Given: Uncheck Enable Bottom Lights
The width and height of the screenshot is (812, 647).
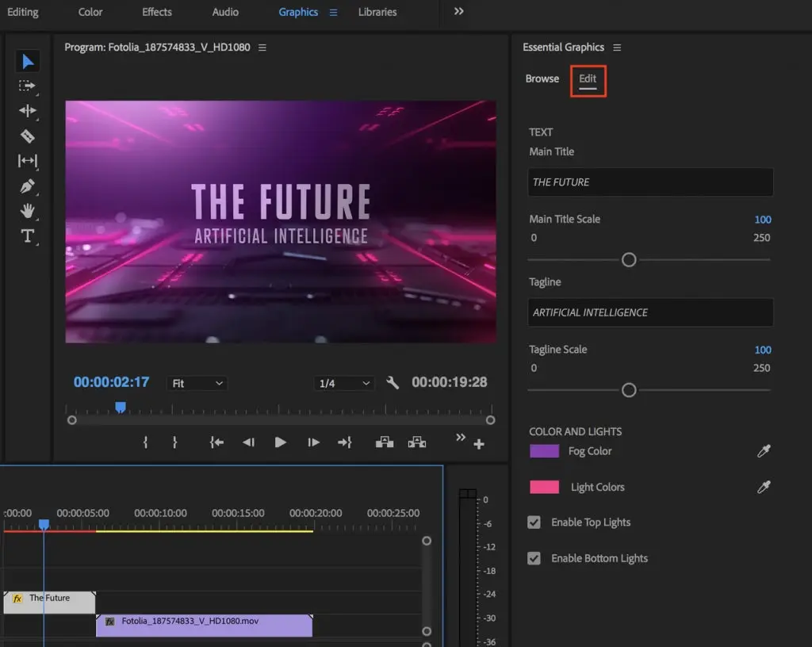Looking at the screenshot, I should [x=534, y=558].
